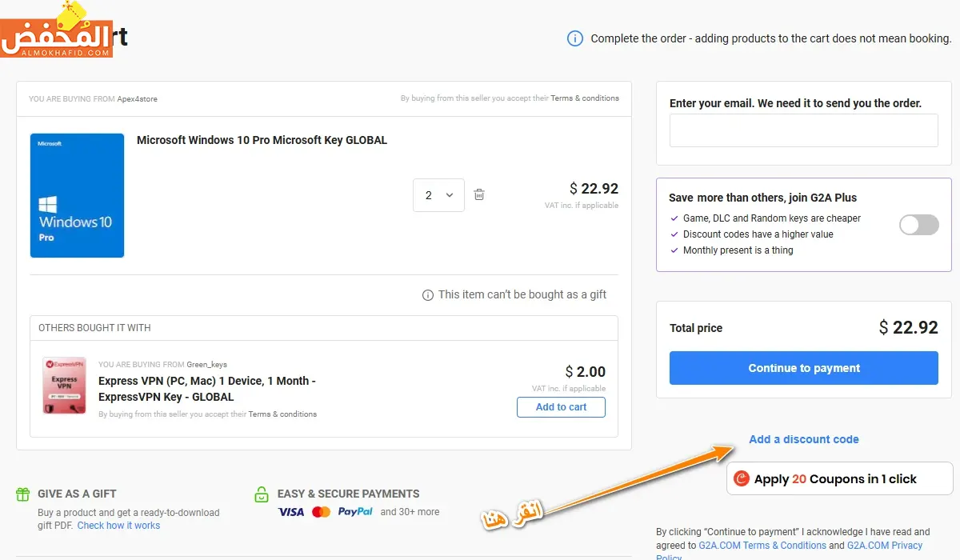960x560 pixels.
Task: Add Express VPN to cart
Action: [561, 407]
